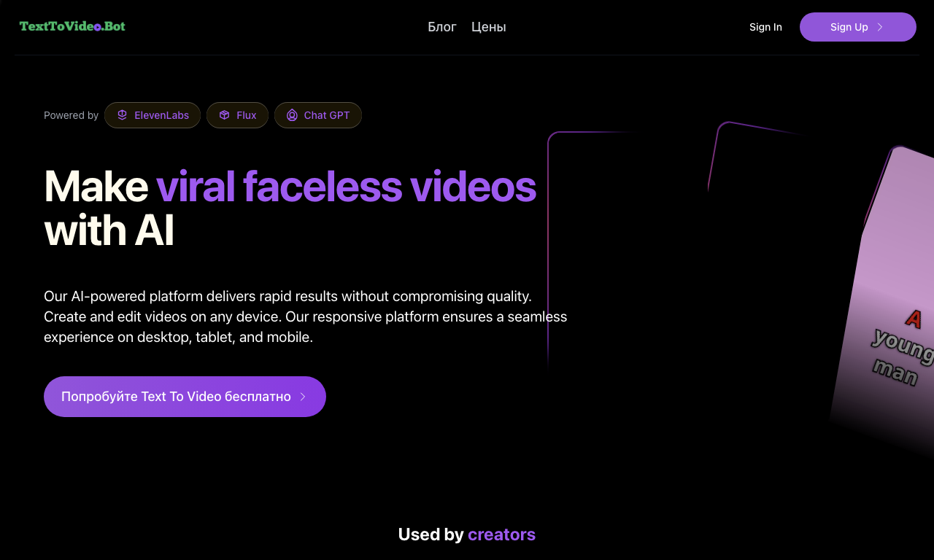
Task: Click the Chat GPT badge icon
Action: click(x=292, y=115)
